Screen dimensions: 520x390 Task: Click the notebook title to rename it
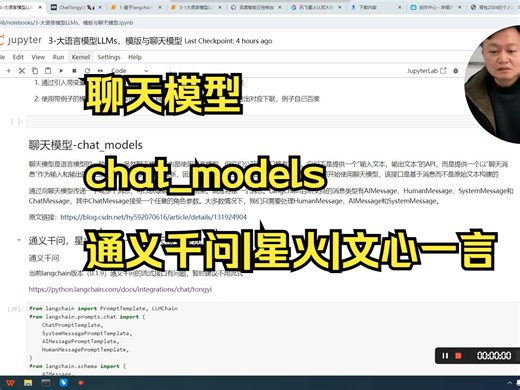point(115,41)
